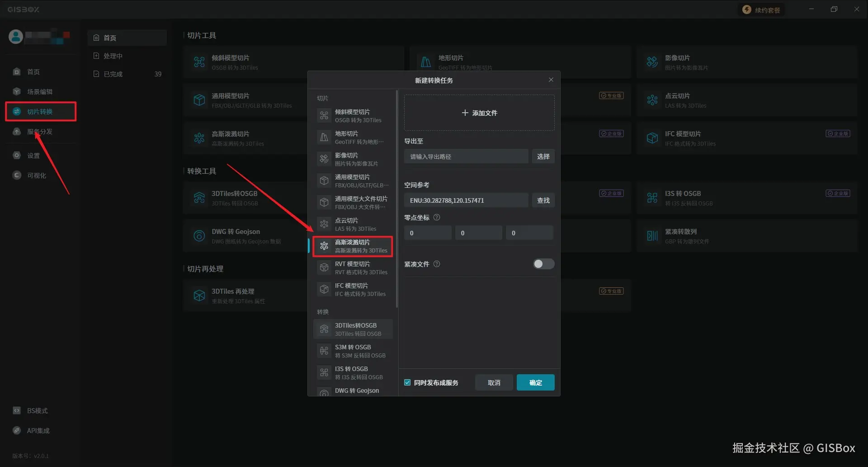Click second 零点坐标 input field
The image size is (868, 467).
click(479, 233)
